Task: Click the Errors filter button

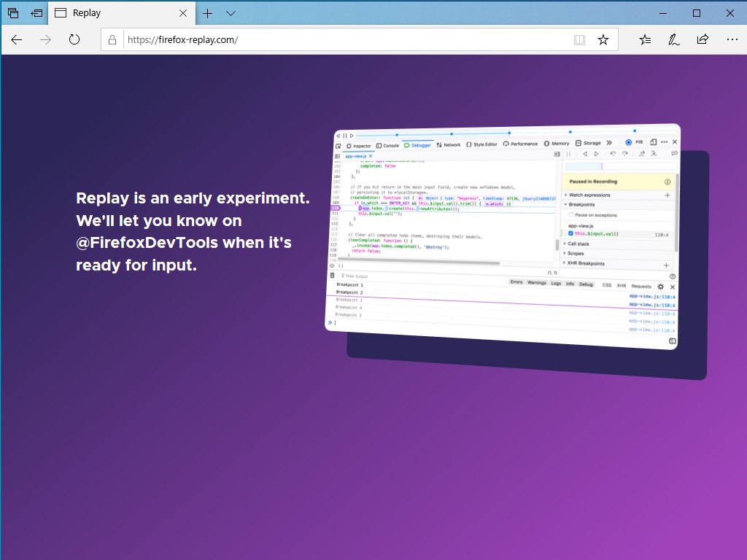Action: pos(516,284)
